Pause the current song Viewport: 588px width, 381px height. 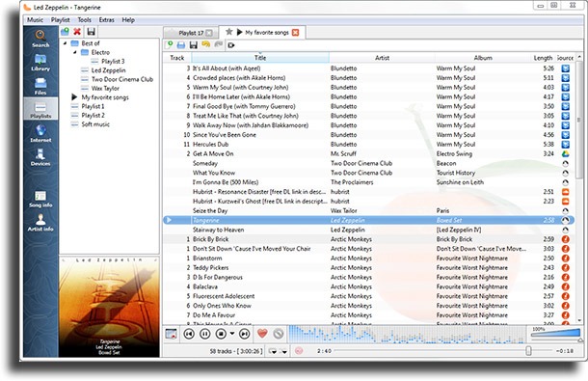click(205, 334)
